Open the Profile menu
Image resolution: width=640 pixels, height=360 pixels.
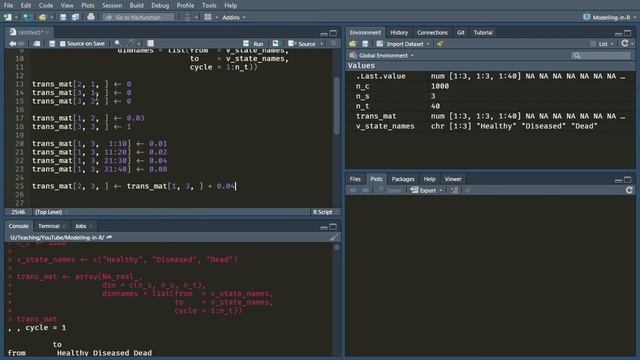185,5
